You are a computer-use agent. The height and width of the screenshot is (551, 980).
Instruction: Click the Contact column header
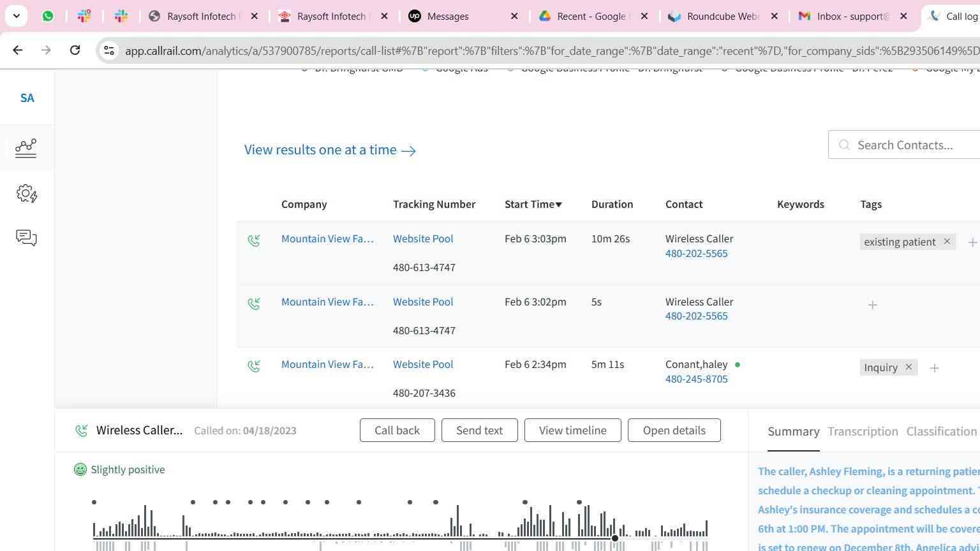[x=684, y=204]
